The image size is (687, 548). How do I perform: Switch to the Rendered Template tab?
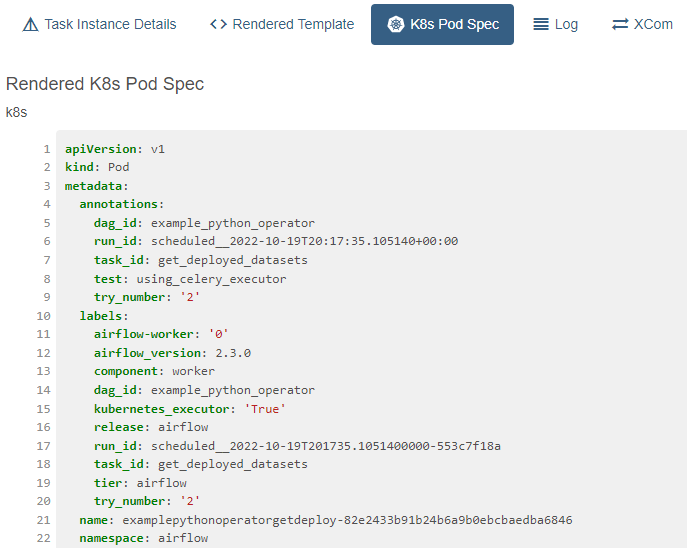click(282, 25)
